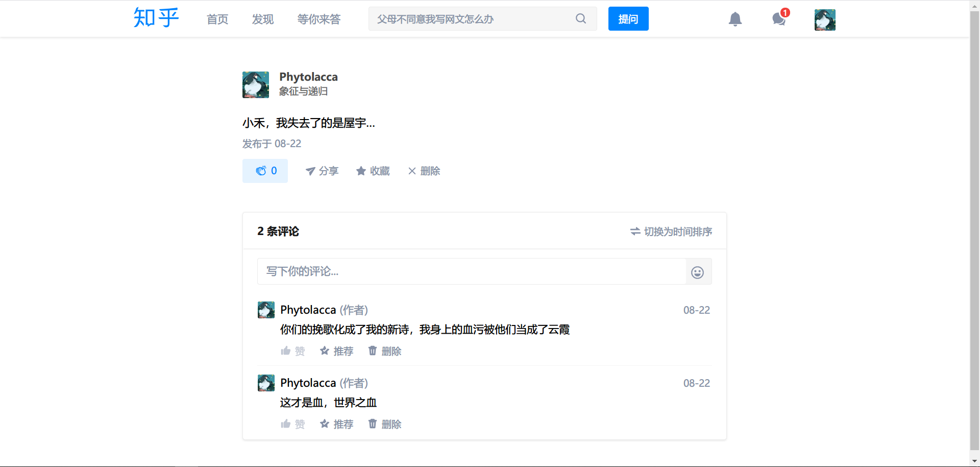Go to 首页 home tab
980x467 pixels.
[217, 19]
